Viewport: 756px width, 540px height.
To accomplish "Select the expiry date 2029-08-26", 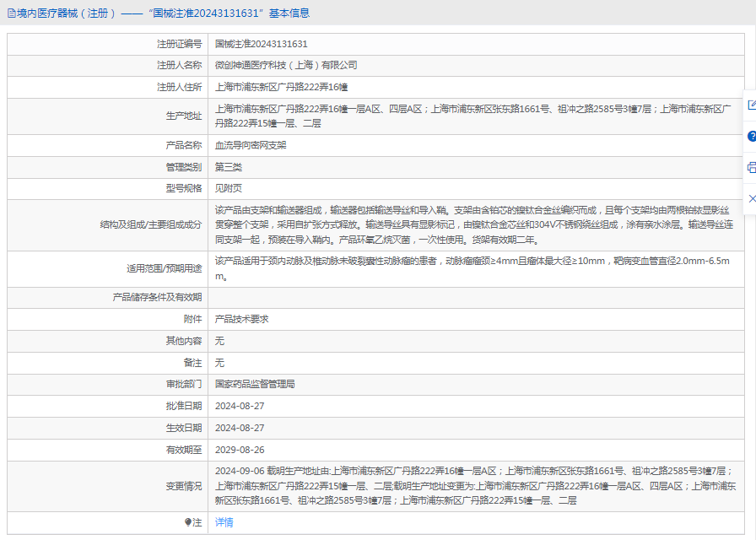I will (x=240, y=450).
